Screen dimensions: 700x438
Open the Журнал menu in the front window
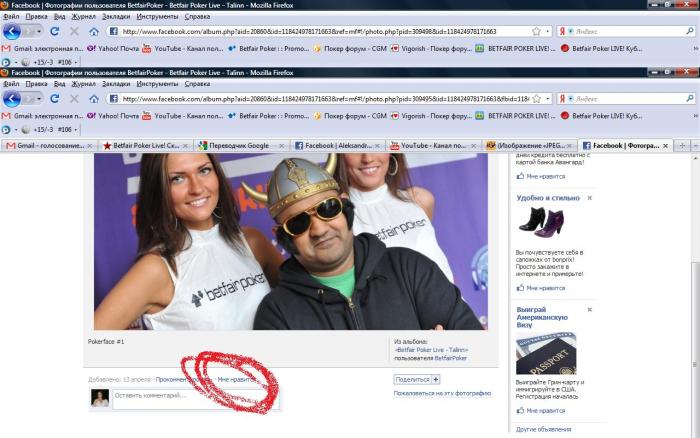tap(83, 84)
